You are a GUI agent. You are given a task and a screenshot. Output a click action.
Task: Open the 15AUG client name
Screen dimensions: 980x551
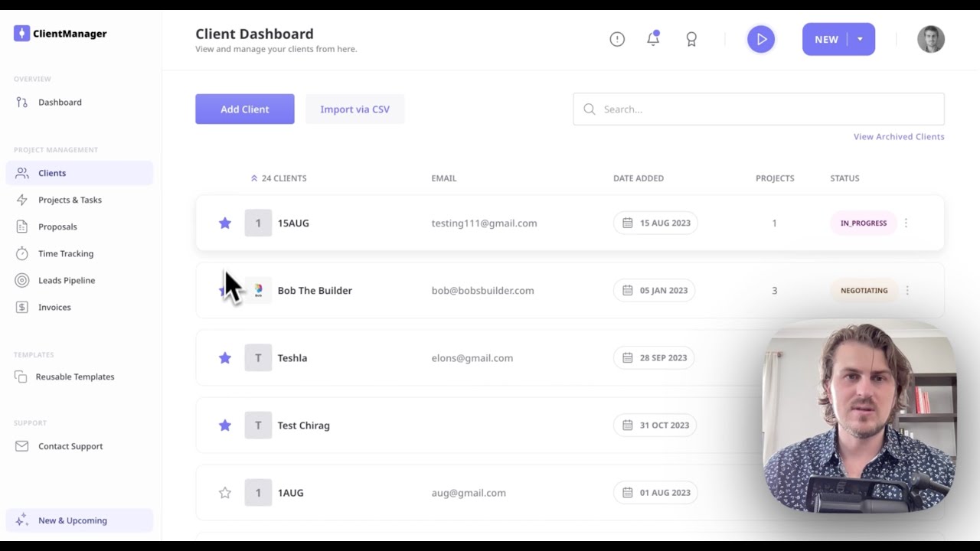(x=293, y=223)
